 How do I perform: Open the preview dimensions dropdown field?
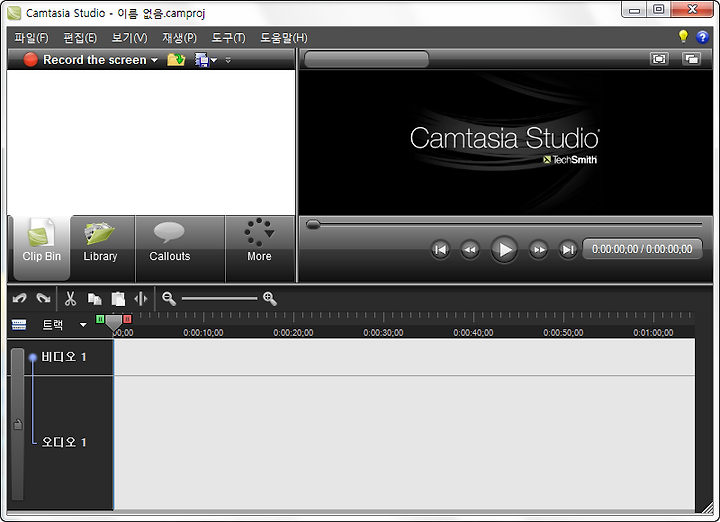click(366, 59)
